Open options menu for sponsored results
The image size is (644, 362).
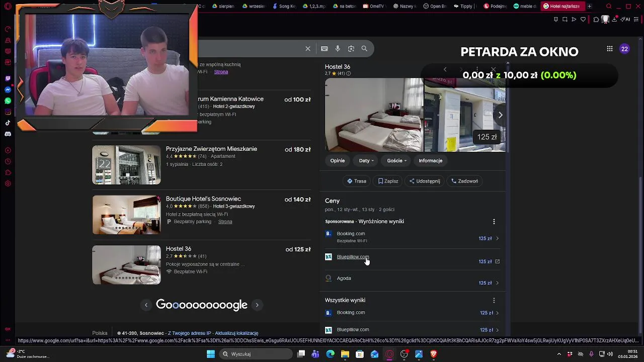(x=494, y=222)
